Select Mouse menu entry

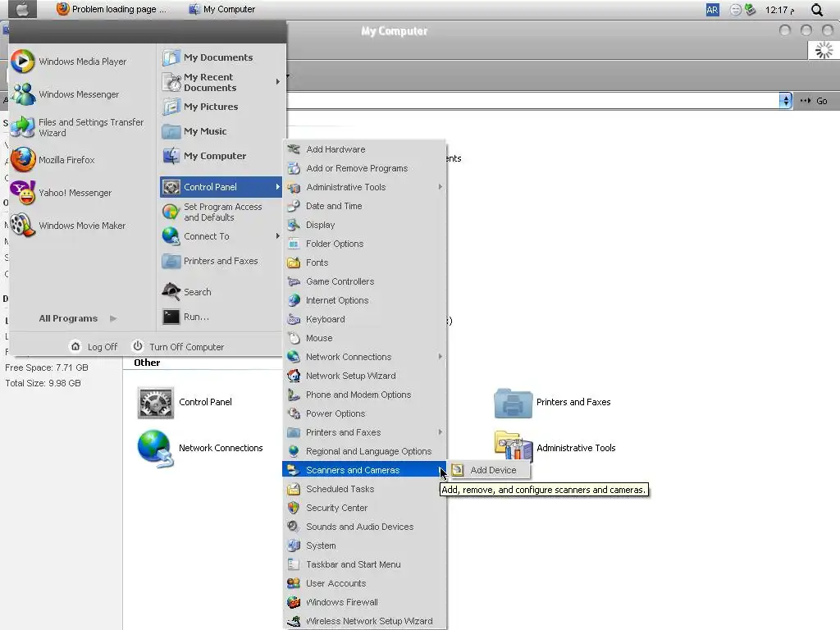coord(365,338)
